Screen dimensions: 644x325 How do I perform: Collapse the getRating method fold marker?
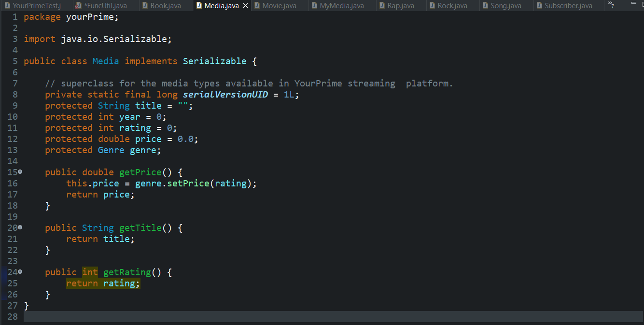(21, 271)
